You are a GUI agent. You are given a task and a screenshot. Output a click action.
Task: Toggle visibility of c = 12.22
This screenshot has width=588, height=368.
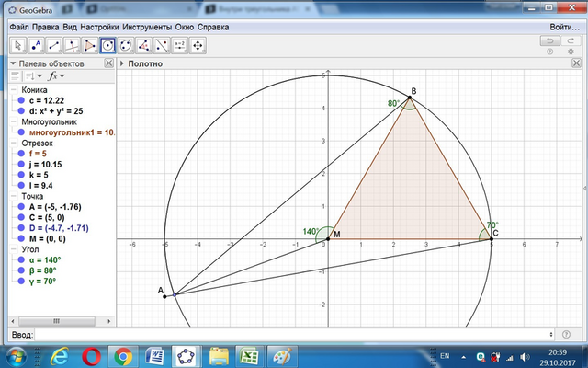point(21,100)
